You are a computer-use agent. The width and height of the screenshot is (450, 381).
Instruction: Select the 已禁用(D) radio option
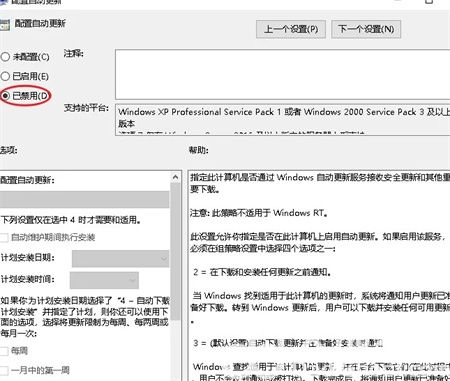click(5, 96)
